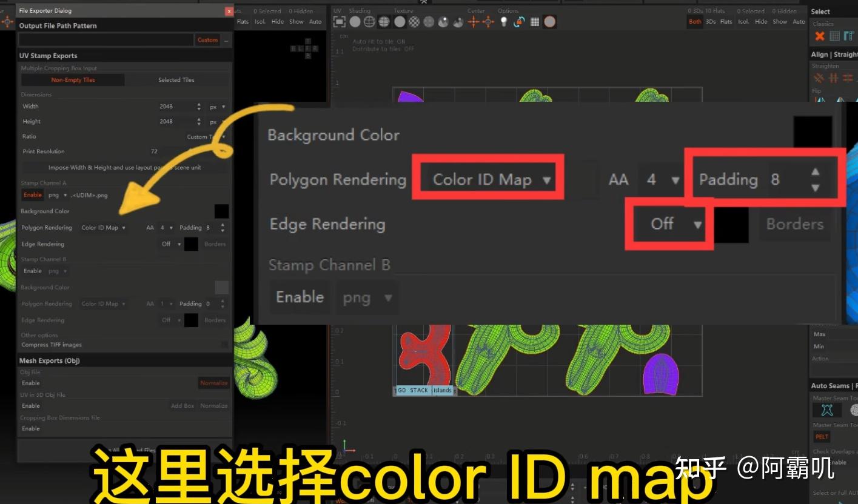The width and height of the screenshot is (858, 504).
Task: Click the grid icon in Select Classics
Action: 835,36
